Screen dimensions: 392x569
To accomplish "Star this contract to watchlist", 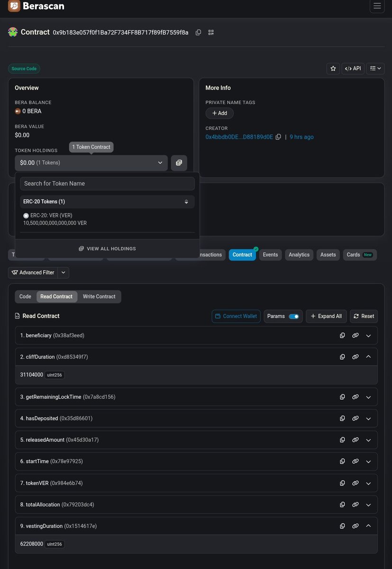I will [333, 68].
